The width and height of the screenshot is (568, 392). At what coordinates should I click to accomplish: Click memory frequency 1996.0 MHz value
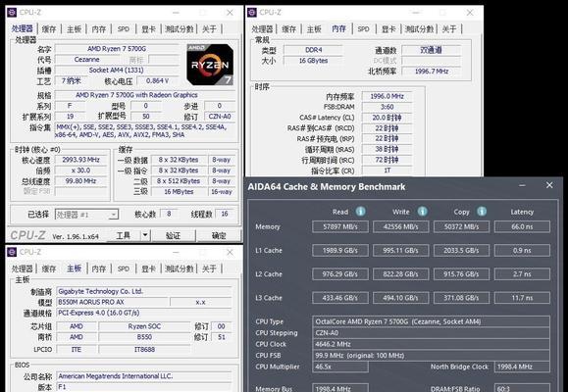click(387, 96)
